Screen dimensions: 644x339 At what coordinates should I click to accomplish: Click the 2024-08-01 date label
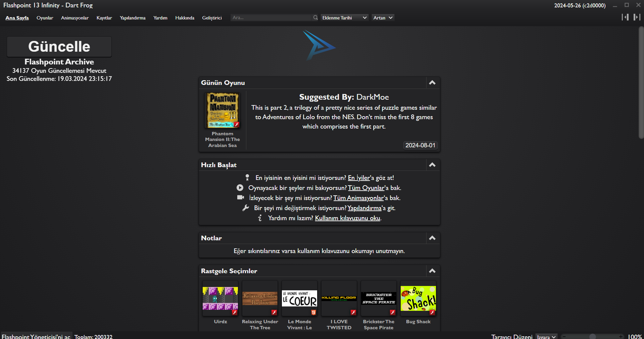[x=420, y=145]
